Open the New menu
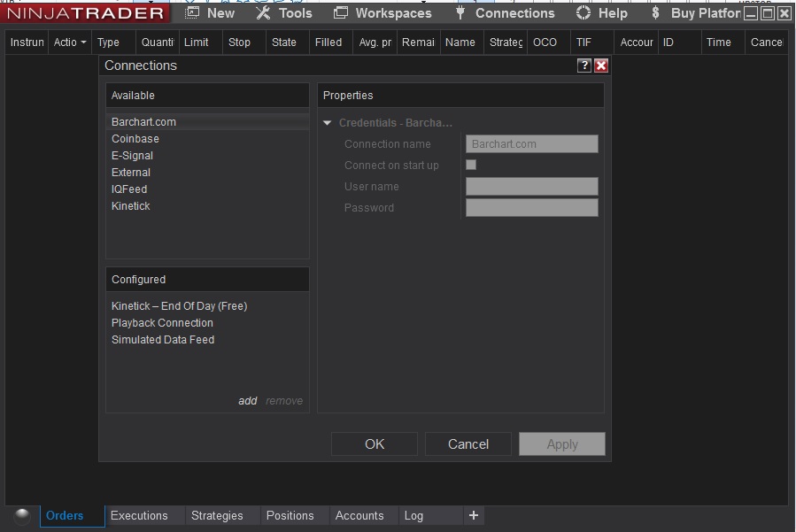796x532 pixels. pyautogui.click(x=210, y=12)
